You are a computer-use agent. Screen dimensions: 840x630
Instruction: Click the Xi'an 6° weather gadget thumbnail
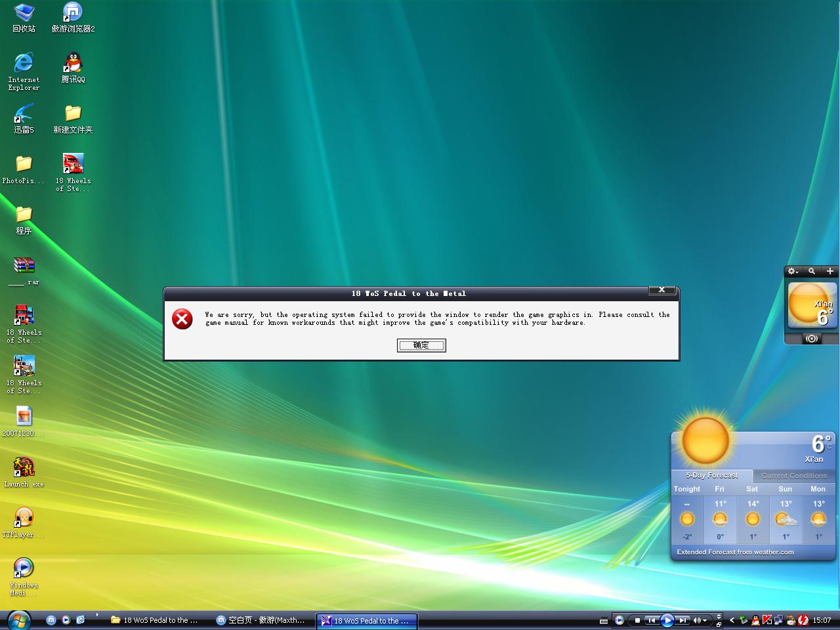[812, 305]
